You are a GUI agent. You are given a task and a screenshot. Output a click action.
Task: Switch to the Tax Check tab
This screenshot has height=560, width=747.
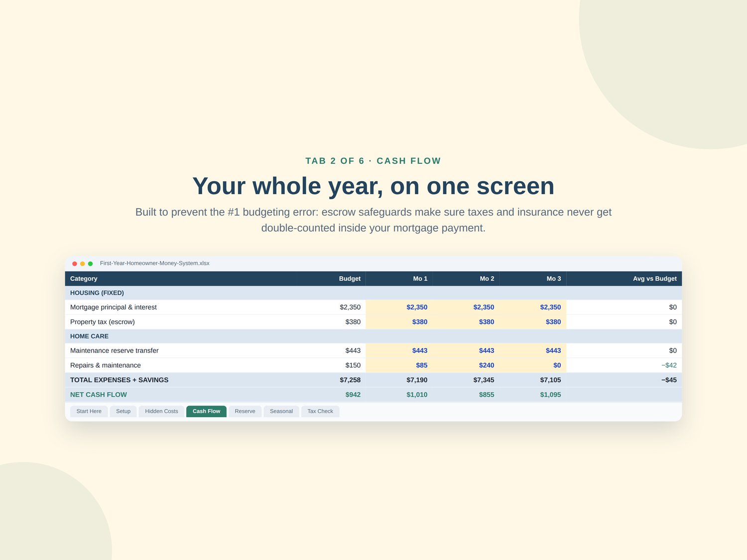[320, 411]
